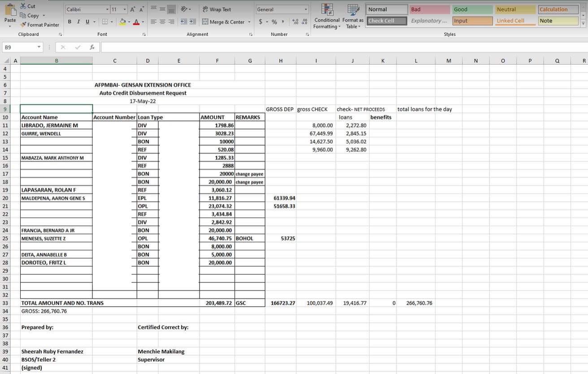This screenshot has width=588, height=374.
Task: Apply Percent Style formatting
Action: 274,22
